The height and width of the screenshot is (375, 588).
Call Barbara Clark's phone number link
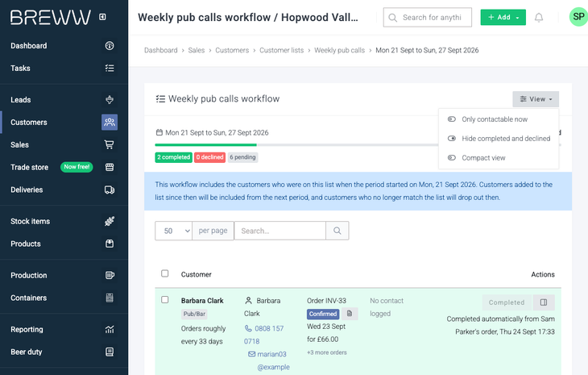(x=264, y=335)
